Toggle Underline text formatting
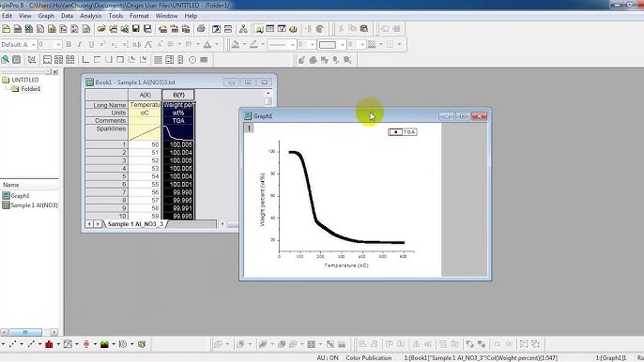This screenshot has width=644, height=362. [91, 44]
